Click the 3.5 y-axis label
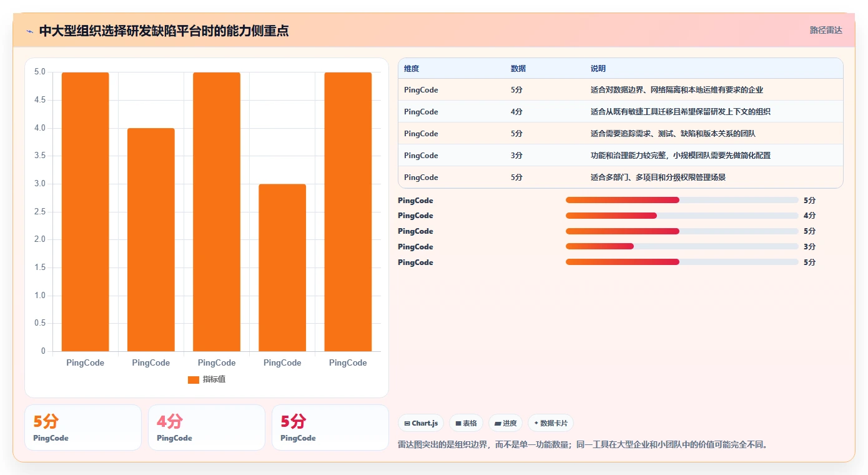868x475 pixels. tap(39, 156)
